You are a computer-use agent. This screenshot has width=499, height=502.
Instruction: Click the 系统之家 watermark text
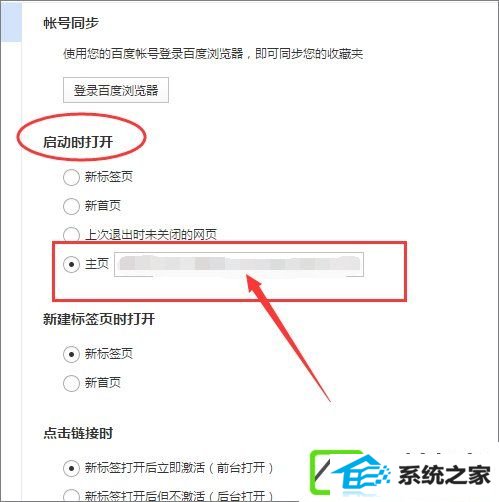pyautogui.click(x=444, y=475)
